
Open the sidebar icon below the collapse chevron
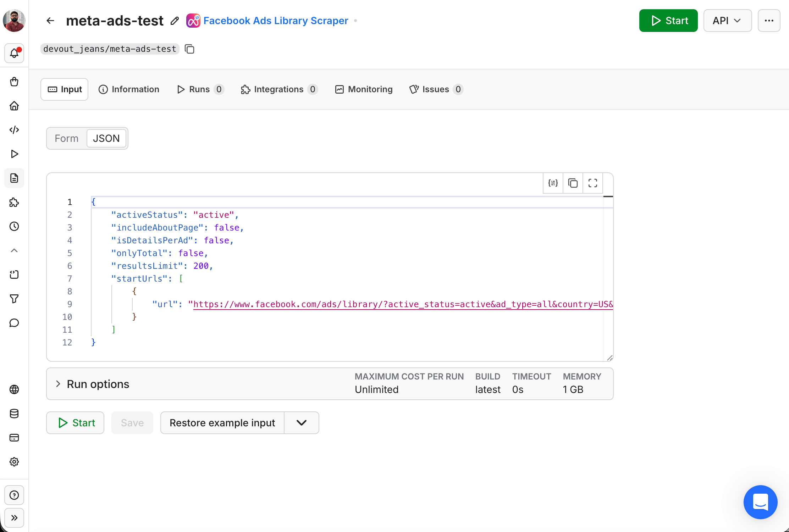(x=14, y=275)
